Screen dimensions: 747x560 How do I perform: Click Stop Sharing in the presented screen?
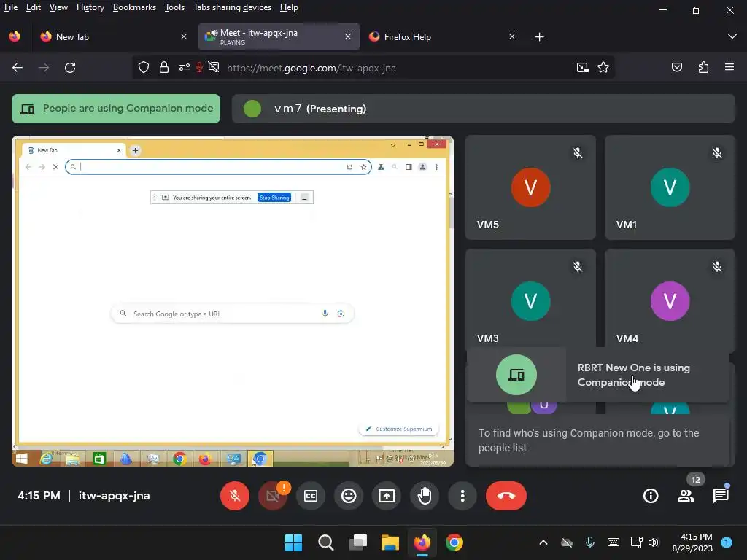coord(274,198)
